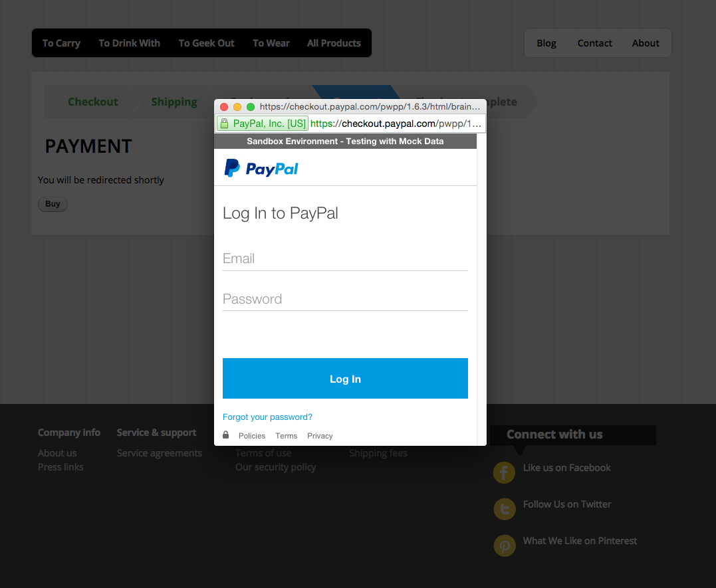Click the blue Log In button

[x=345, y=379]
